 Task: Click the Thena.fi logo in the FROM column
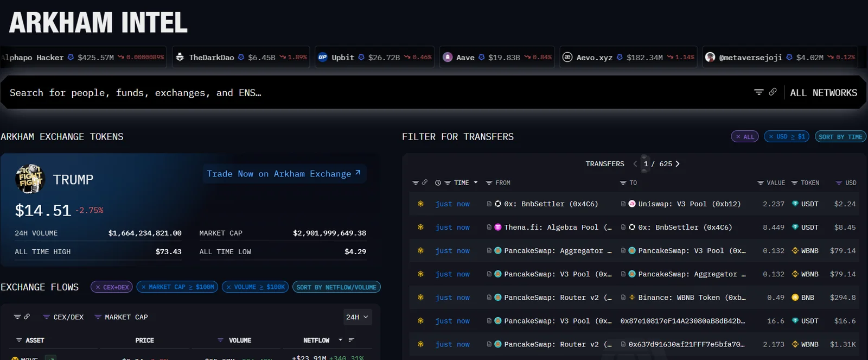tap(498, 227)
